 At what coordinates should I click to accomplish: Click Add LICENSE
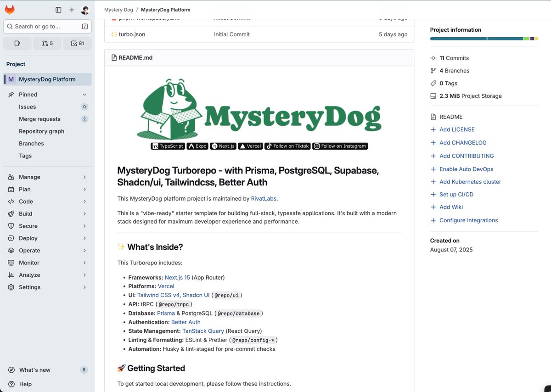point(457,129)
